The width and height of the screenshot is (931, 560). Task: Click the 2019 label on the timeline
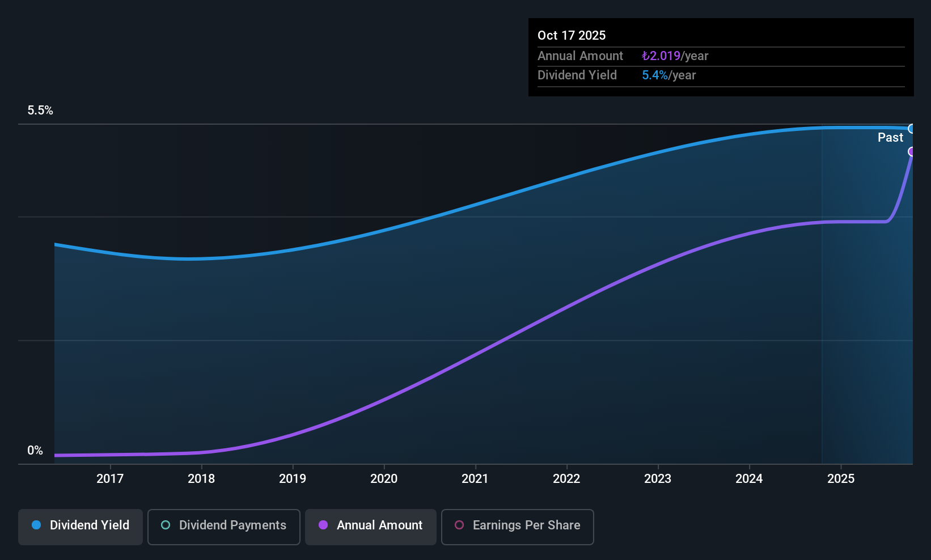[x=293, y=479]
